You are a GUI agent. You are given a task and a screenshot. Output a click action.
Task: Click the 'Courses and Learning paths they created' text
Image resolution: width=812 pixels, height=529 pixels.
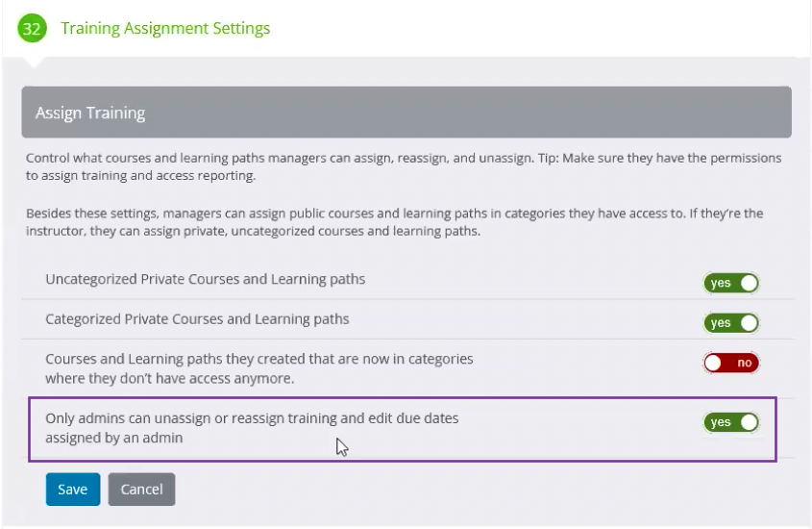click(259, 368)
